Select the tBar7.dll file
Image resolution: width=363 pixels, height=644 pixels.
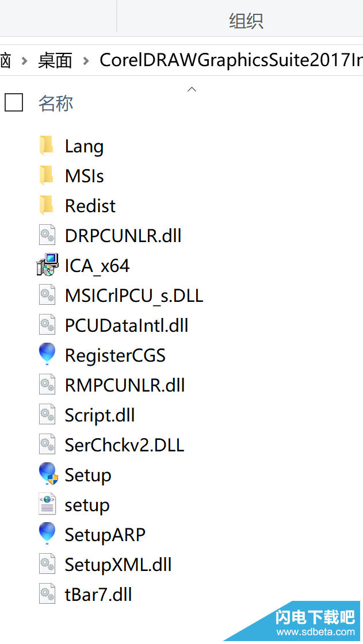[x=98, y=594]
